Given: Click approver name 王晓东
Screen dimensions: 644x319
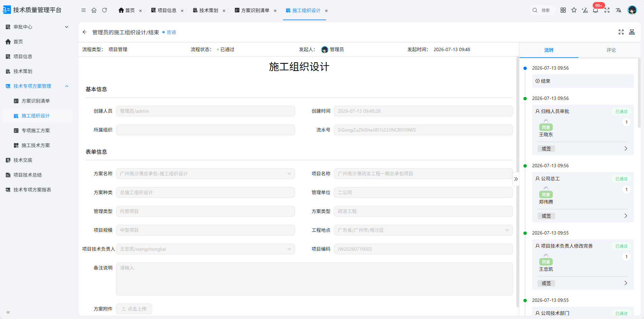Looking at the screenshot, I should pos(546,135).
